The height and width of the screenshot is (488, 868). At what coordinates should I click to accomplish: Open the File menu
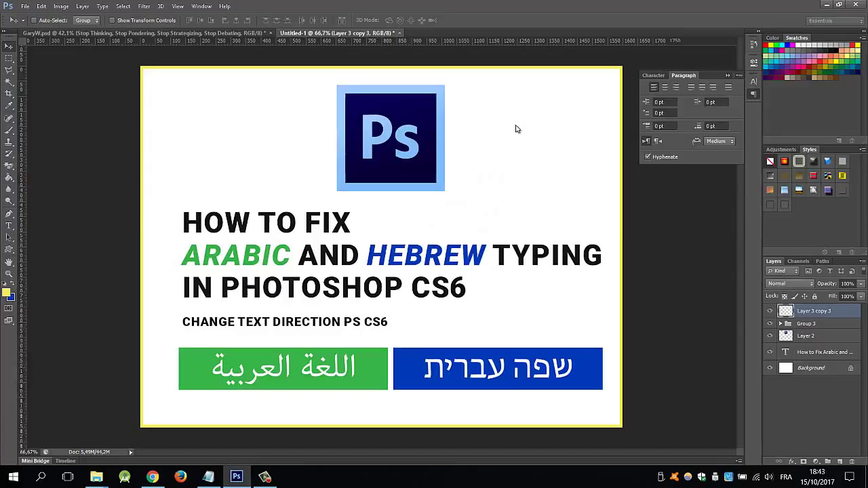click(25, 6)
